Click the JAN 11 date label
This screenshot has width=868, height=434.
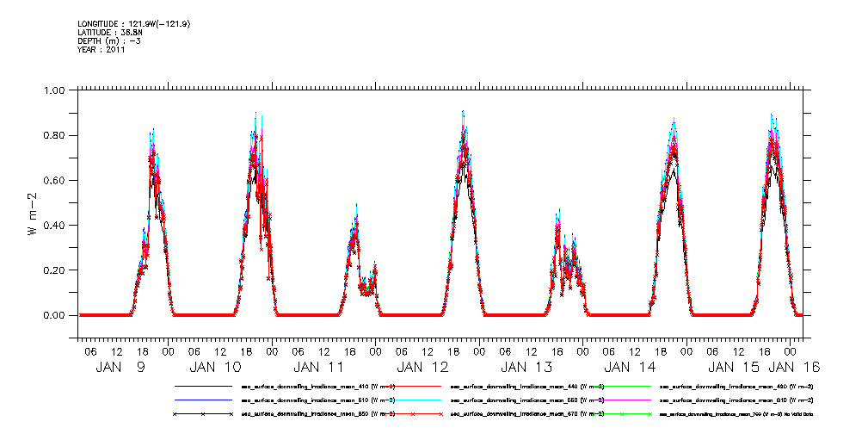(319, 367)
